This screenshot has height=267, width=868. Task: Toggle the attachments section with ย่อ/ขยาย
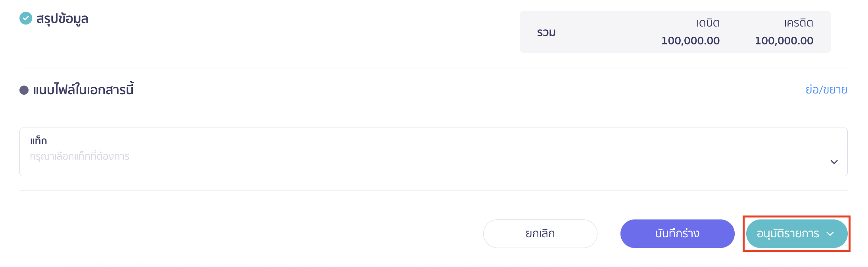point(826,90)
